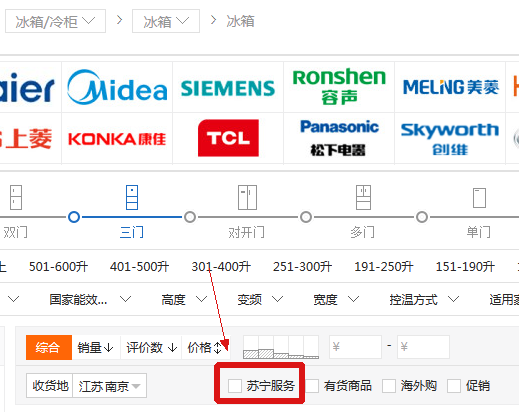Select the 上菱 brand logo
This screenshot has width=519, height=412.
(x=26, y=139)
